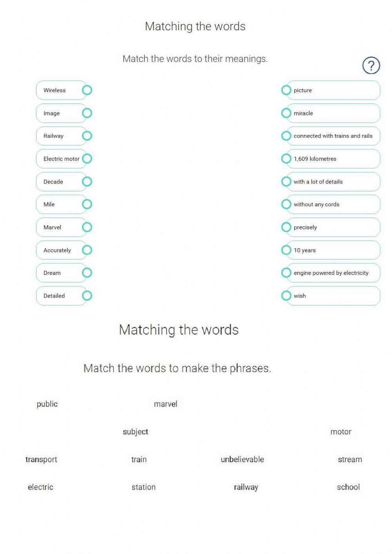
Task: Click the word 'public' in phrases
Action: click(47, 404)
